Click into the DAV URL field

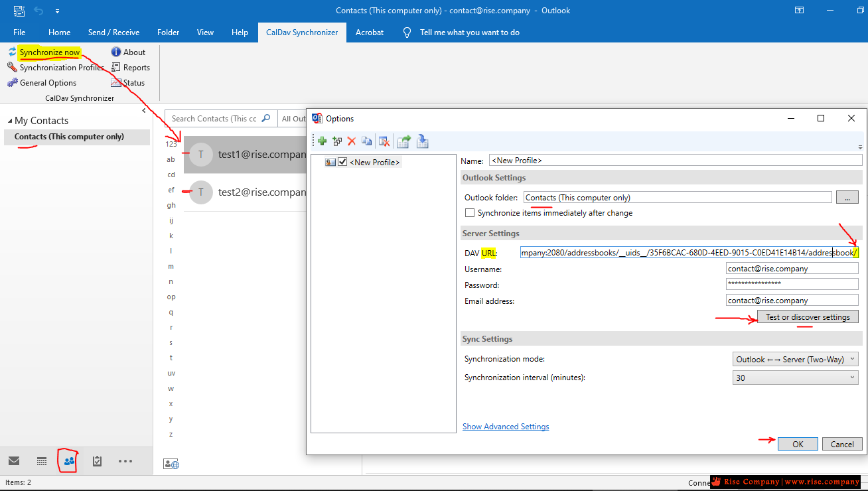click(x=689, y=253)
